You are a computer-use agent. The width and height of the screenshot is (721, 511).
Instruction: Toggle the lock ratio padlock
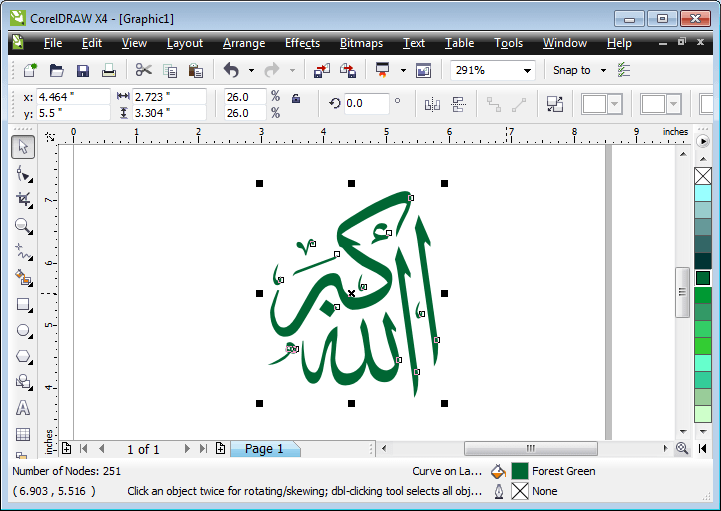pyautogui.click(x=296, y=98)
